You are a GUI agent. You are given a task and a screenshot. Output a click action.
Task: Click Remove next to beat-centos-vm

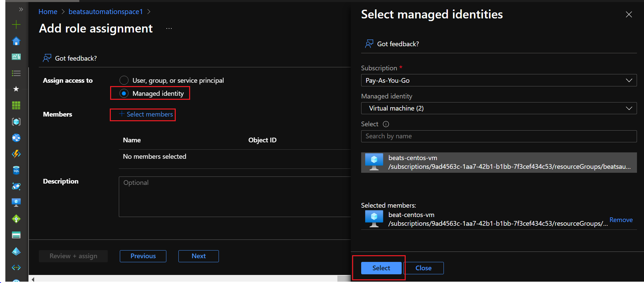pyautogui.click(x=621, y=220)
